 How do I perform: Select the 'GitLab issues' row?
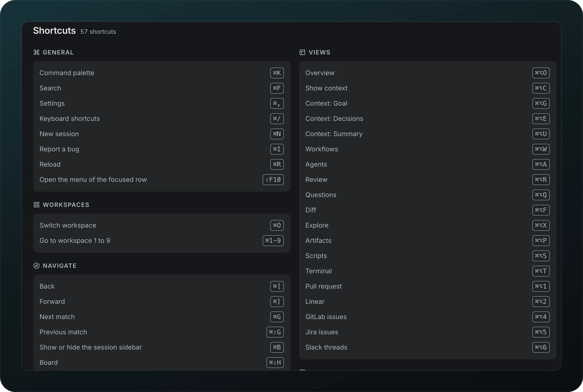click(427, 317)
